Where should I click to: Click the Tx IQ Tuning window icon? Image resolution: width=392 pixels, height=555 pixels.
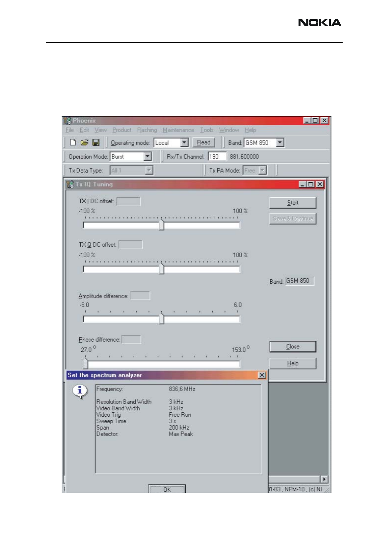[70, 184]
